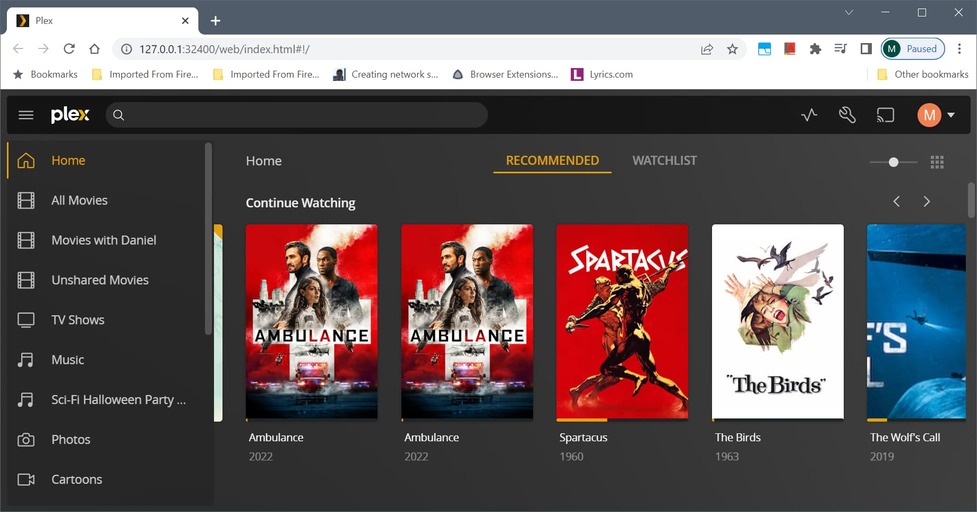Viewport: 977px width, 512px height.
Task: Open the Spartacus poster
Action: [622, 321]
